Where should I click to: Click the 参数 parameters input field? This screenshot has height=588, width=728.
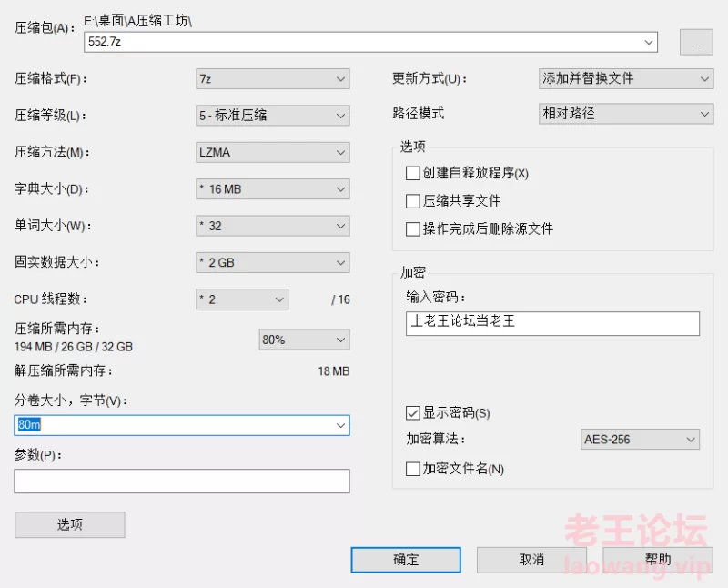pos(182,481)
